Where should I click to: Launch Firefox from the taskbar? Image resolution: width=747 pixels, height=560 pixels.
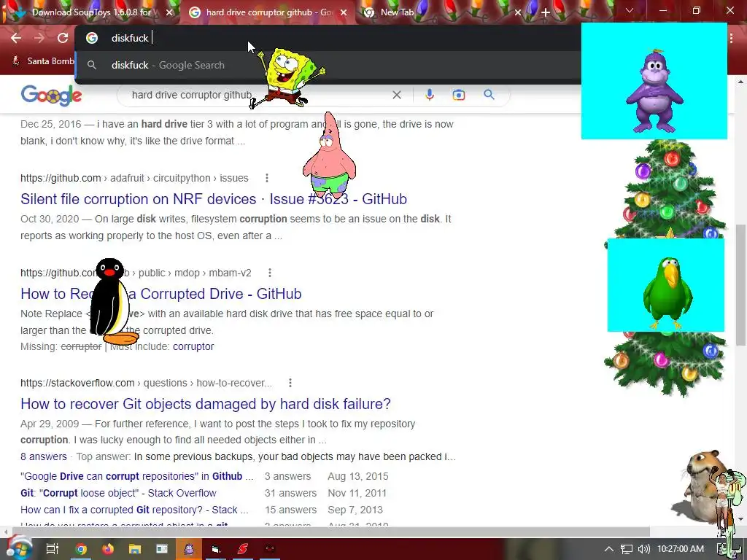[108, 549]
